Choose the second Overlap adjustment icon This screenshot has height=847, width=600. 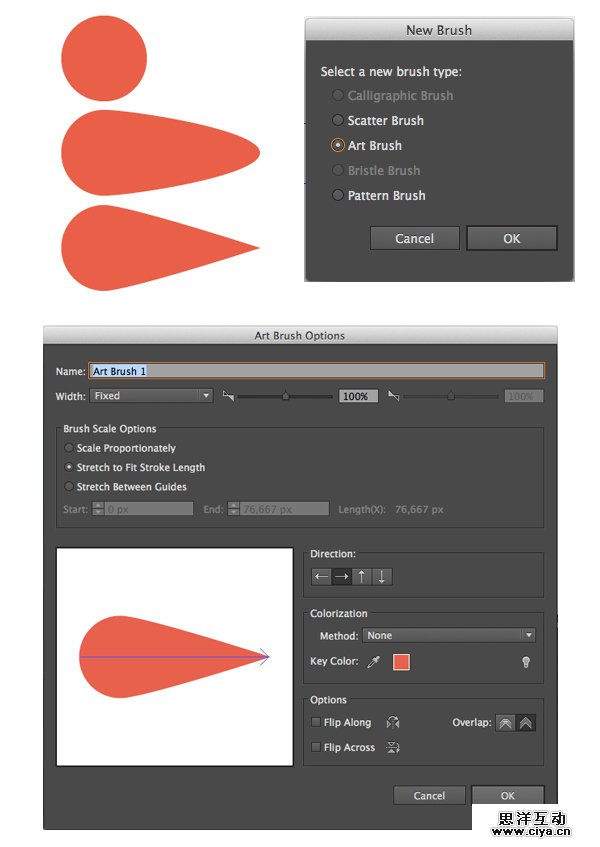(x=525, y=723)
